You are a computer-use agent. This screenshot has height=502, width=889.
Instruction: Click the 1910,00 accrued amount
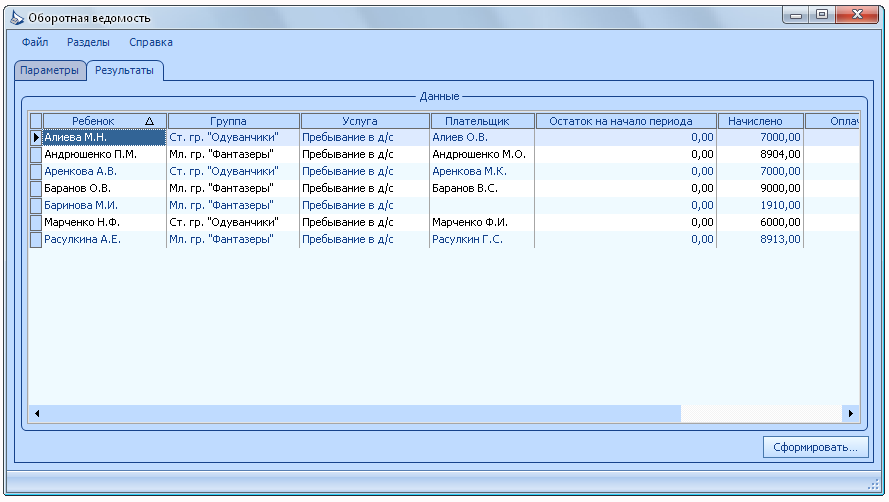click(x=760, y=205)
